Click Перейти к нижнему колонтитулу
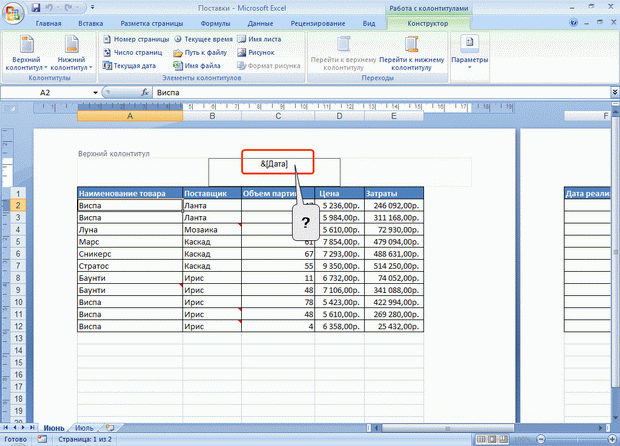Image resolution: width=620 pixels, height=446 pixels. click(412, 53)
